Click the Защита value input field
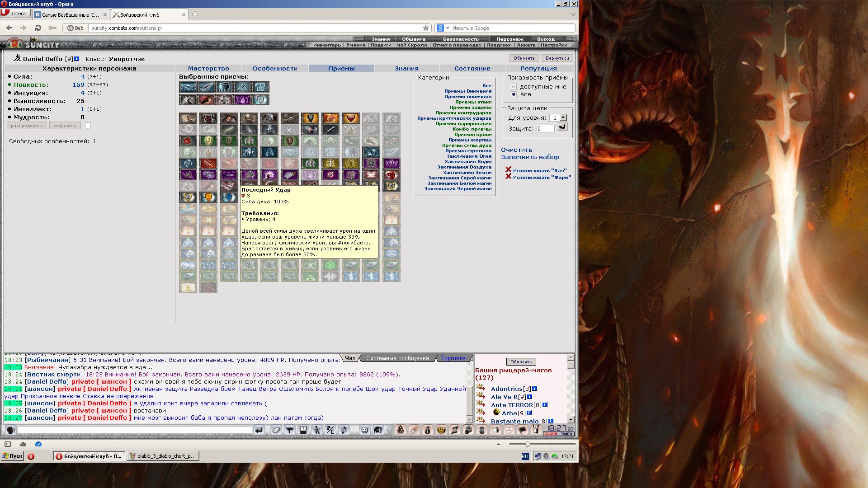 coord(545,129)
